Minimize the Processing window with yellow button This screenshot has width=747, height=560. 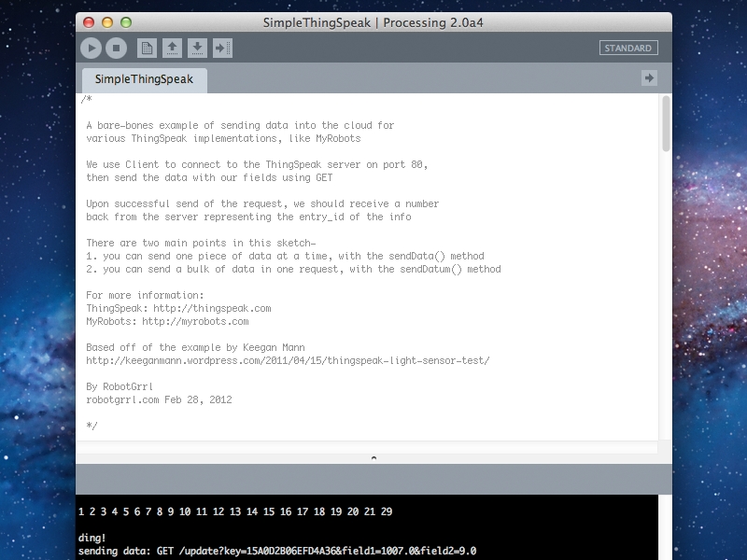pyautogui.click(x=107, y=22)
